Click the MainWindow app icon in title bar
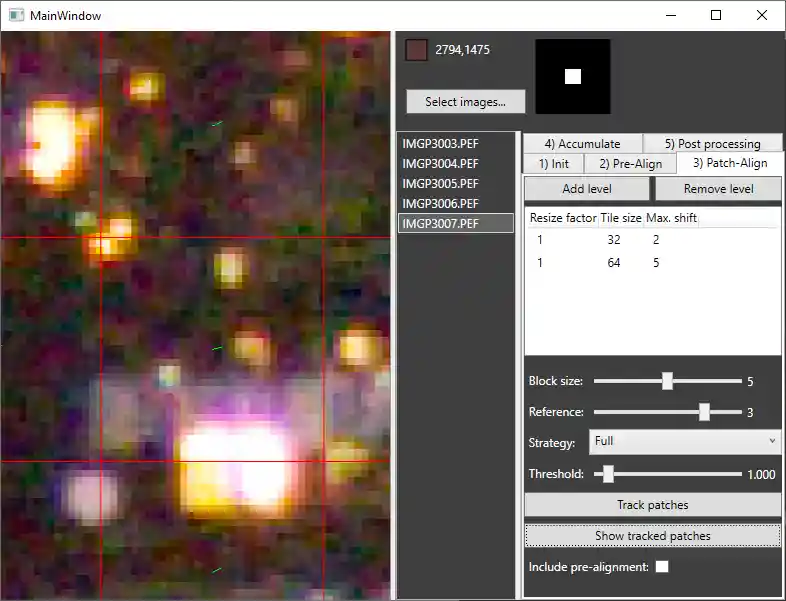The image size is (786, 601). point(17,15)
